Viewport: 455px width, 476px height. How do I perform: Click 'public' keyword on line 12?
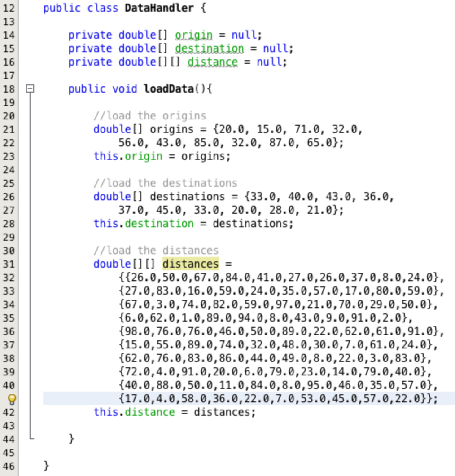point(62,8)
